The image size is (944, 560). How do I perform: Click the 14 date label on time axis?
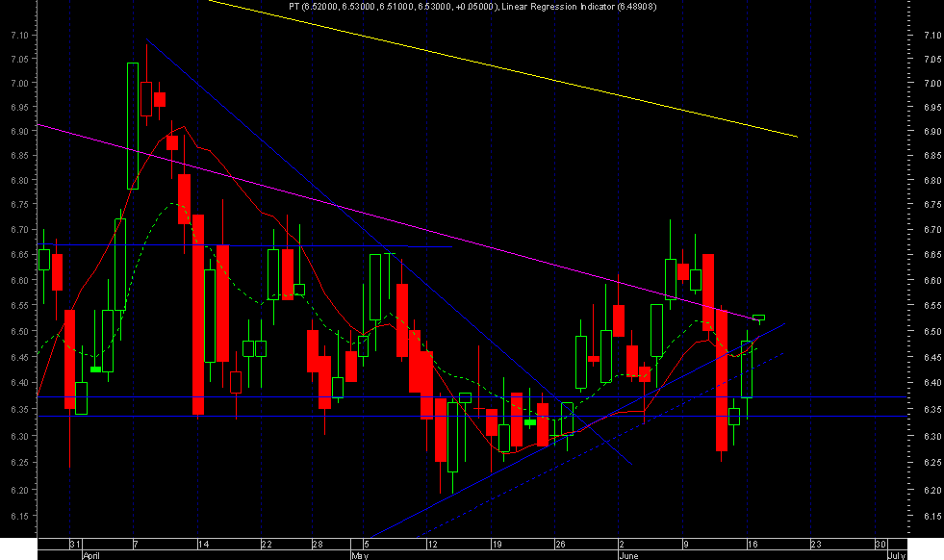[203, 545]
